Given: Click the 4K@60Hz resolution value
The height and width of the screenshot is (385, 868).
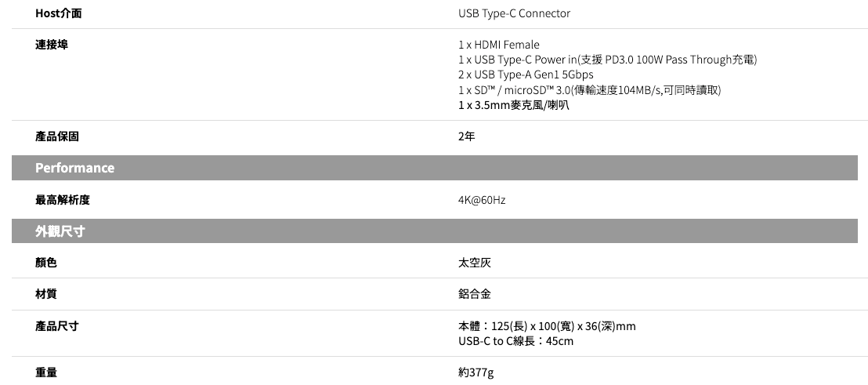Looking at the screenshot, I should [x=482, y=200].
